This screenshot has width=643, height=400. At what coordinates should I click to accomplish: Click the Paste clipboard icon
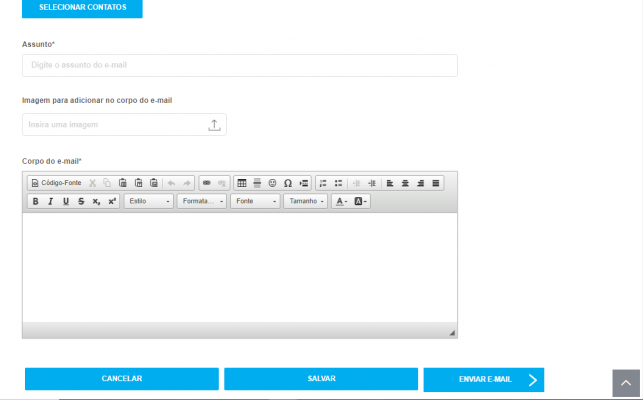pos(123,183)
